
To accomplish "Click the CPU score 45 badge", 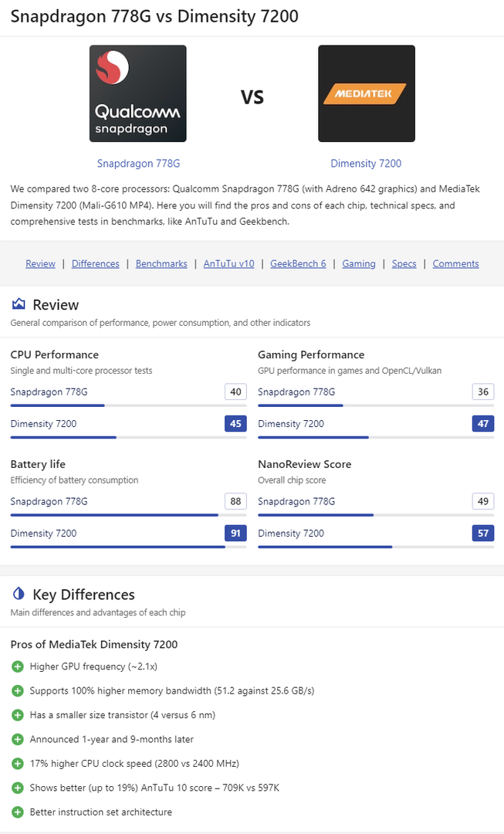I will (x=235, y=424).
